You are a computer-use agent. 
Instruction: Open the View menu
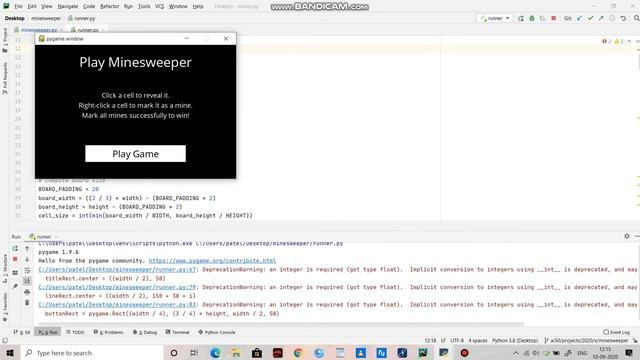point(47,7)
